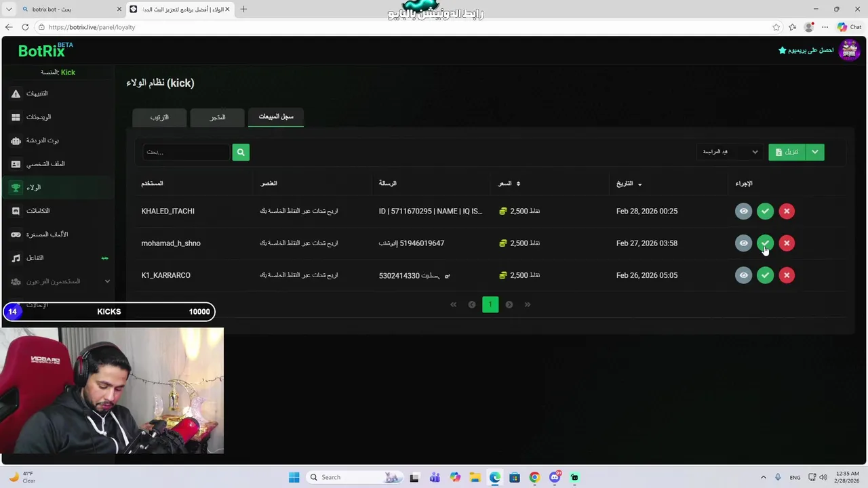Open the Windows Start menu
The width and height of the screenshot is (868, 488).
[x=294, y=477]
